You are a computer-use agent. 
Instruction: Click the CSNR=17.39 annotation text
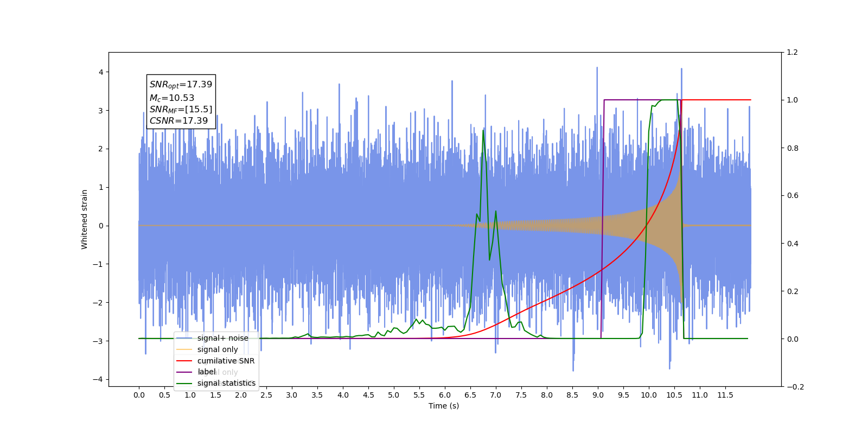coord(178,120)
